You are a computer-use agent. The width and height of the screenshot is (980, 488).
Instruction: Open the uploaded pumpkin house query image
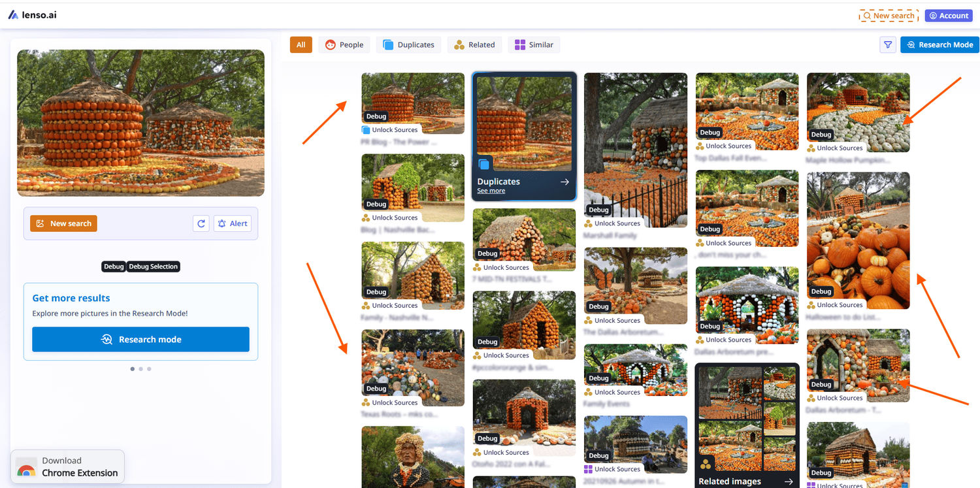(x=140, y=123)
